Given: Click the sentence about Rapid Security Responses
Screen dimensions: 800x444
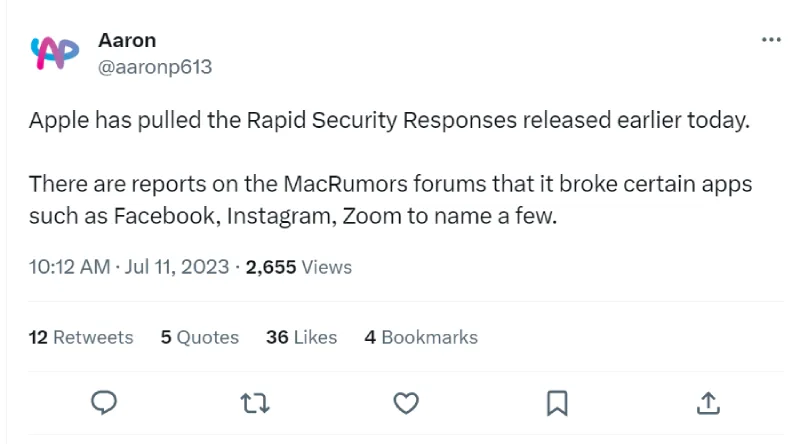Looking at the screenshot, I should tap(389, 122).
